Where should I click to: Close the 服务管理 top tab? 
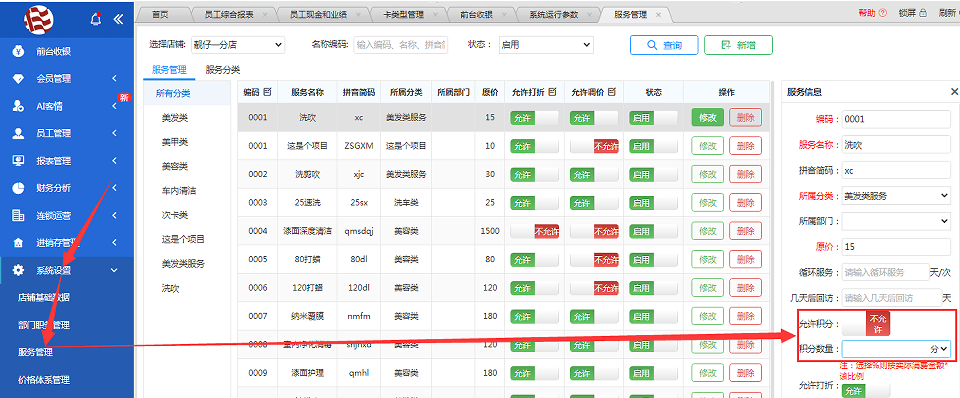click(x=658, y=15)
